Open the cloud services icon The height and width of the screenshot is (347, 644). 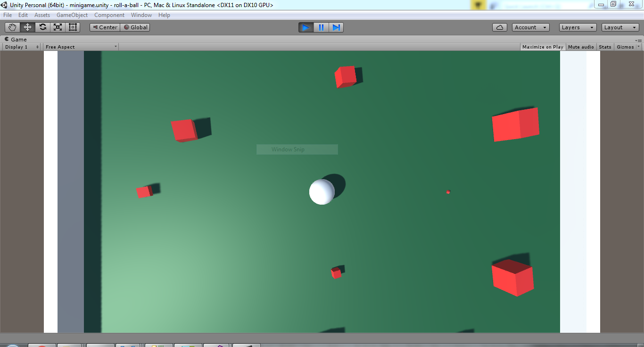click(x=499, y=27)
